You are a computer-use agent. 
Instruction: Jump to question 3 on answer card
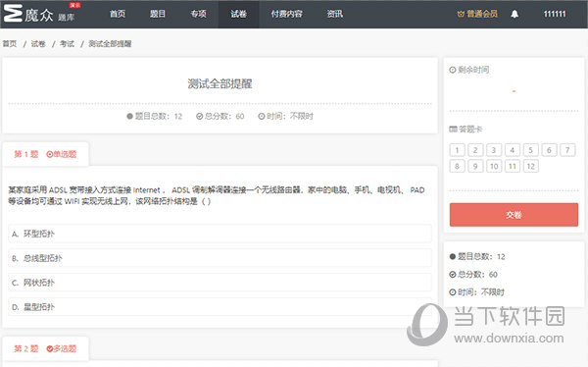pos(494,150)
